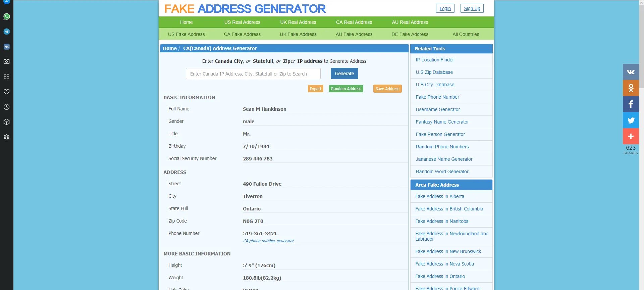Select the birthday value 7/10/1984
The image size is (644, 290).
coord(256,146)
